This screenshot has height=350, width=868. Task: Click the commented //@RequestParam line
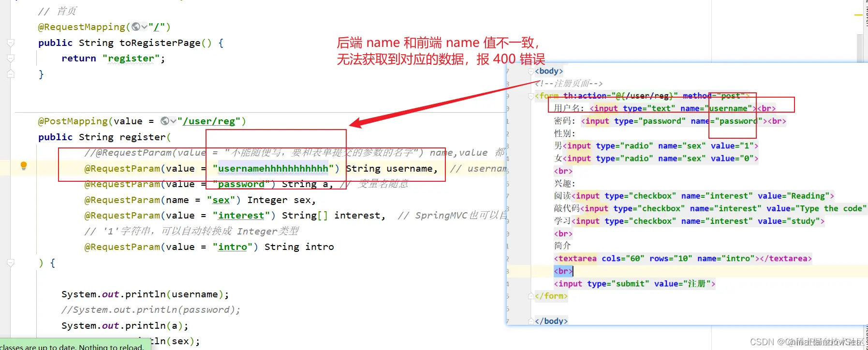pyautogui.click(x=295, y=153)
